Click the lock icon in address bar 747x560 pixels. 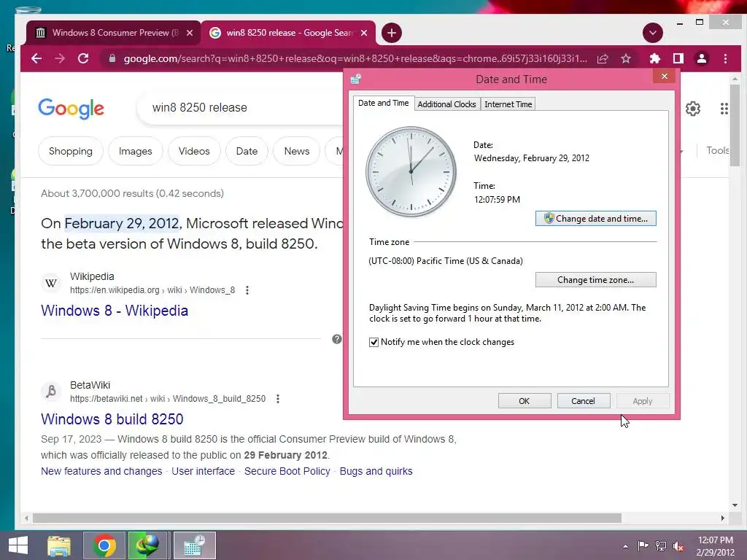(x=112, y=58)
